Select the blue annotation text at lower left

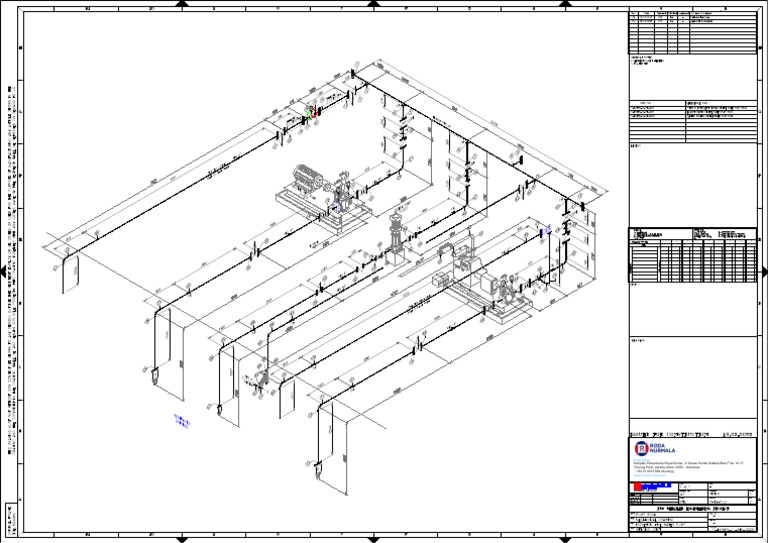click(x=182, y=421)
